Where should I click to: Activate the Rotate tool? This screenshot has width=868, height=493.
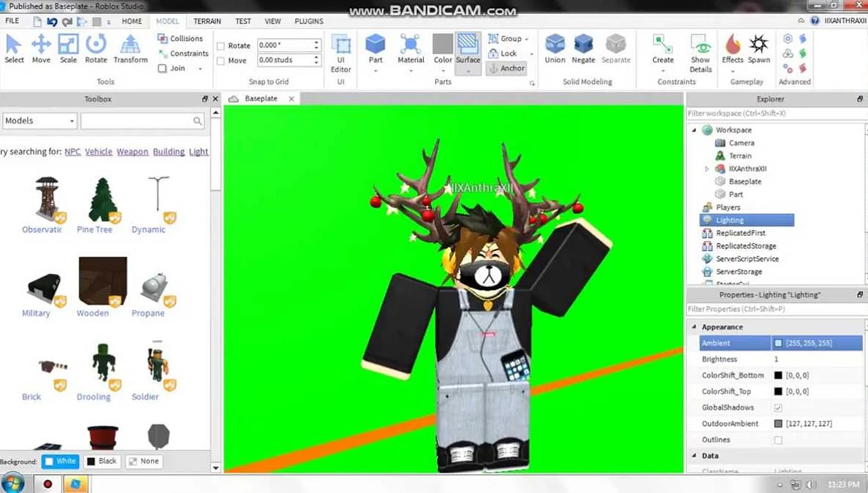tap(96, 49)
